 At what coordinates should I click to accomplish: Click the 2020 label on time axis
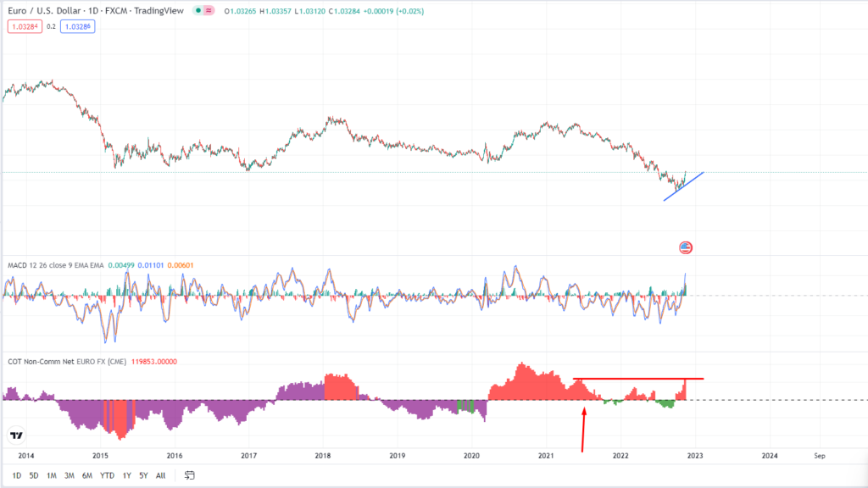point(471,455)
